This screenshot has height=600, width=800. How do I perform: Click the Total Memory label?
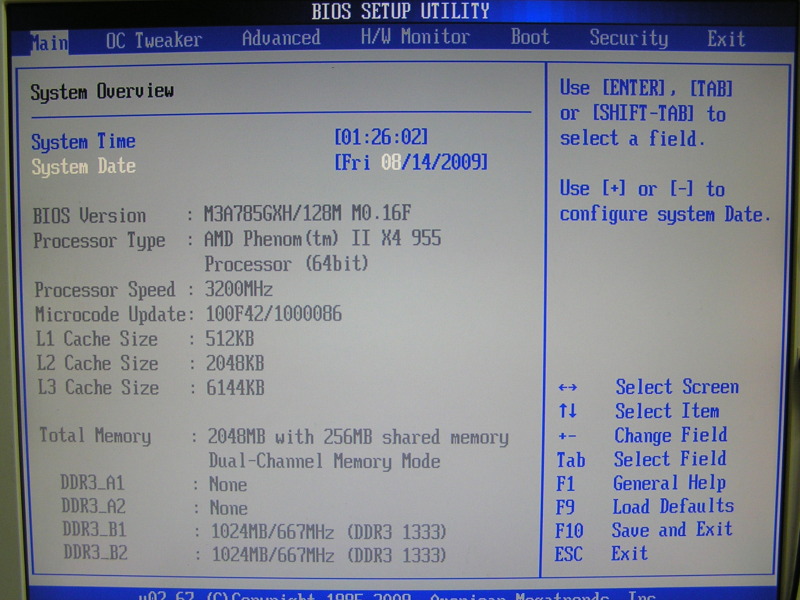[x=95, y=436]
